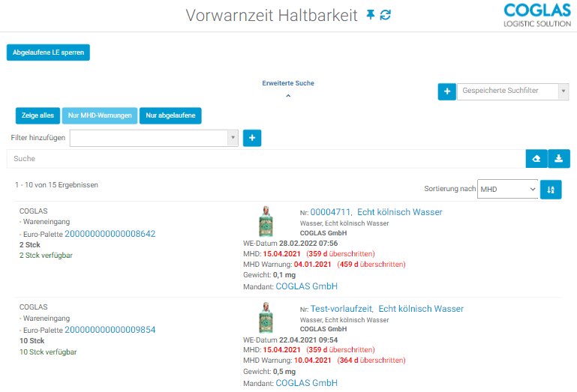The width and height of the screenshot is (577, 392).
Task: Open the Filter hinzufügen dropdown
Action: click(x=154, y=138)
